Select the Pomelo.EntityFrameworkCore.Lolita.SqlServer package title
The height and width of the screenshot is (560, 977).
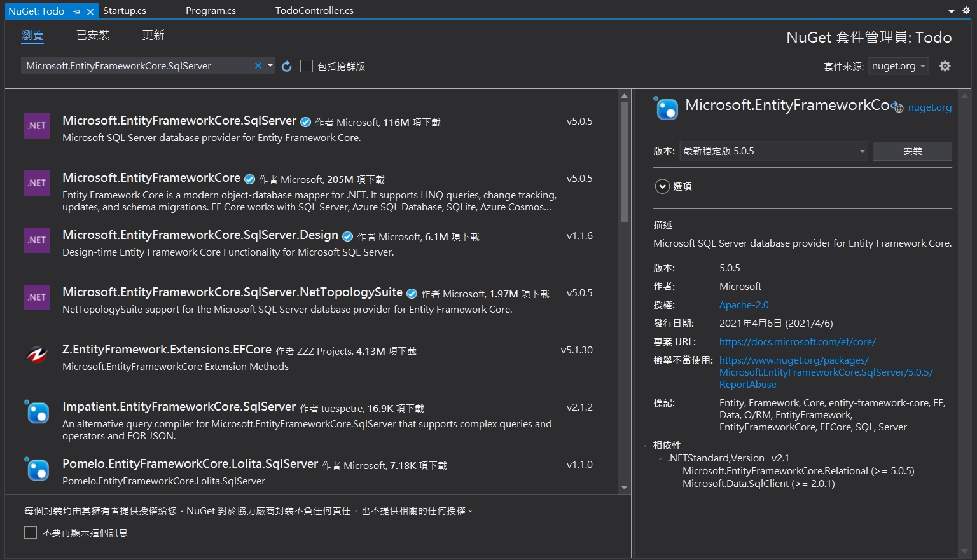(190, 464)
